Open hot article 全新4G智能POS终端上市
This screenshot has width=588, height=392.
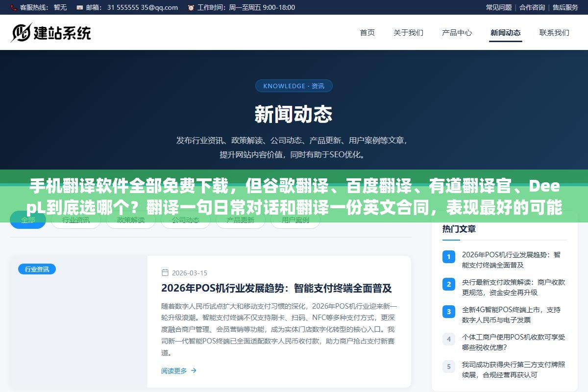(511, 315)
